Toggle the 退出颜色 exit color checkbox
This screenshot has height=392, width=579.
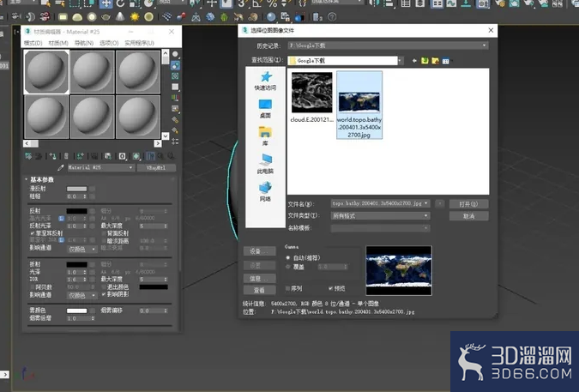coord(104,286)
